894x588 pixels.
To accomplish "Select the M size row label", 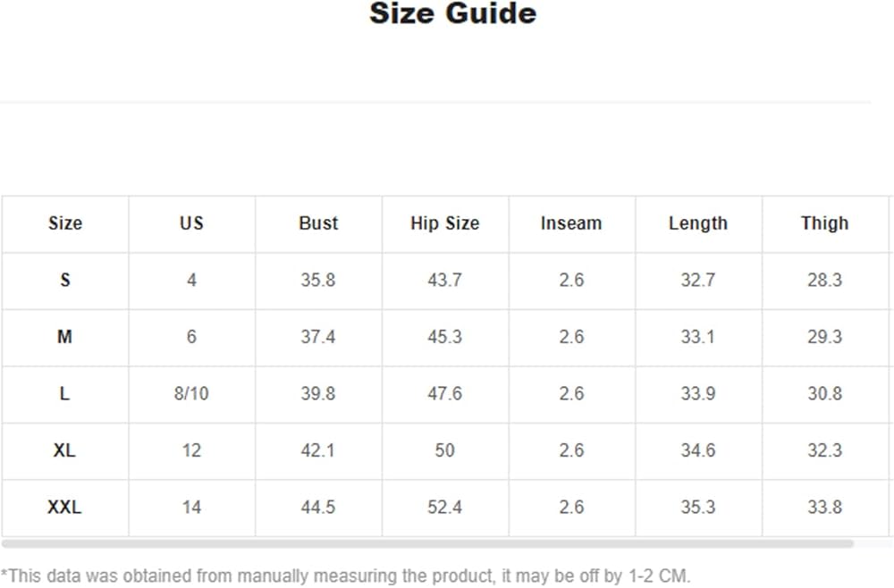I will [x=64, y=337].
